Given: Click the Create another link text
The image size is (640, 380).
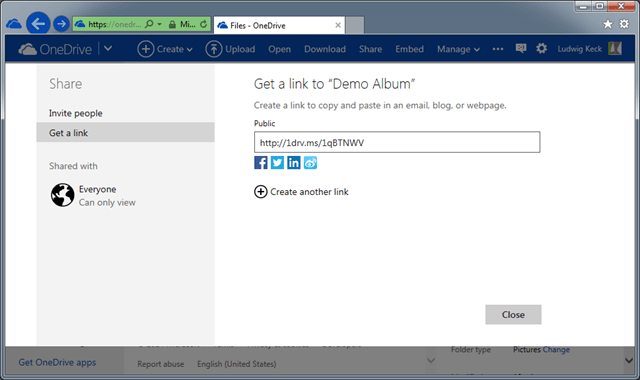Looking at the screenshot, I should pyautogui.click(x=309, y=192).
